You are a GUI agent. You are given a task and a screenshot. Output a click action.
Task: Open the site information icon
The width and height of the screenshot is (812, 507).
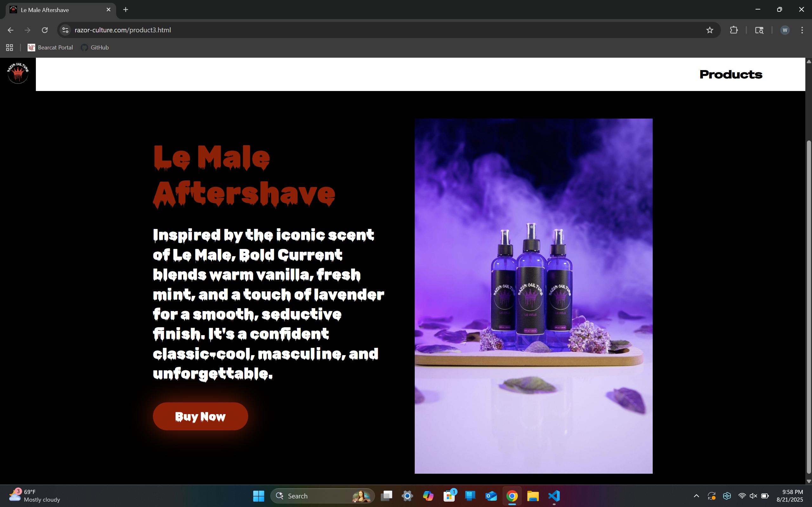[x=65, y=30]
